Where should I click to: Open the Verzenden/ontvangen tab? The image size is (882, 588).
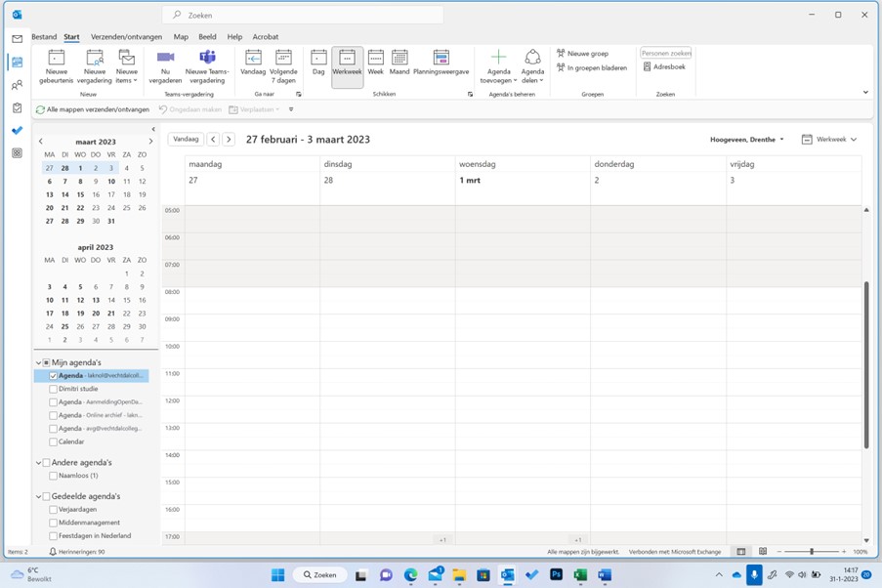coord(127,36)
